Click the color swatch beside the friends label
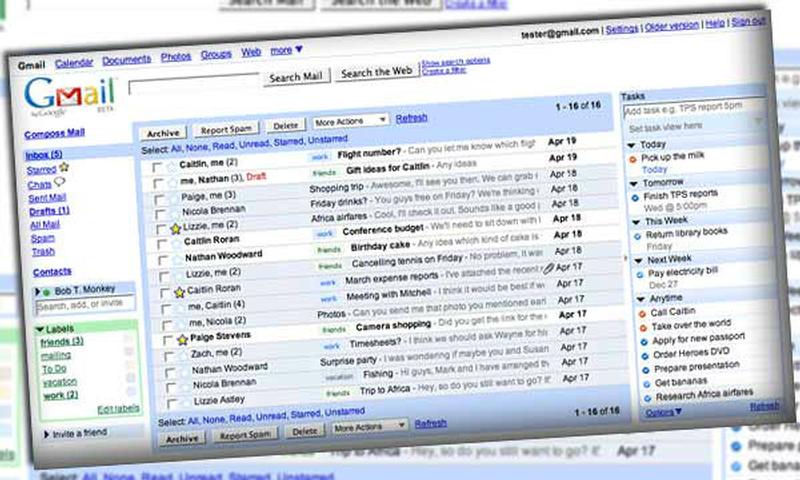The image size is (800, 480). 128,339
